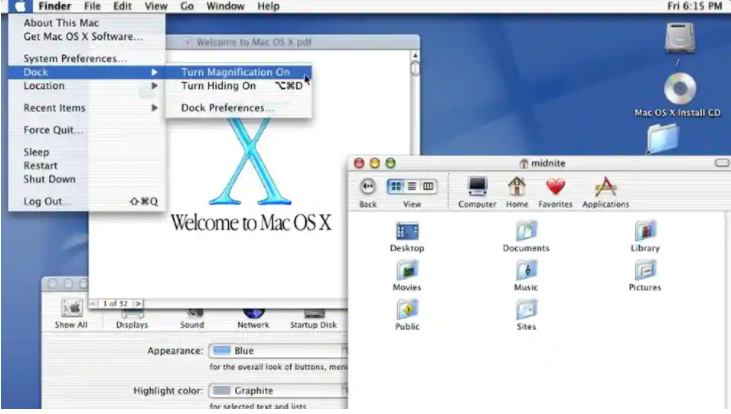Image resolution: width=731 pixels, height=414 pixels.
Task: Open the Appearance dropdown set to Blue
Action: 277,351
